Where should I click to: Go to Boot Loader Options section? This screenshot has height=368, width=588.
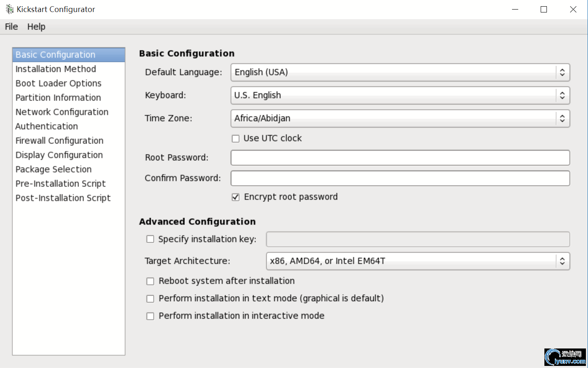59,83
